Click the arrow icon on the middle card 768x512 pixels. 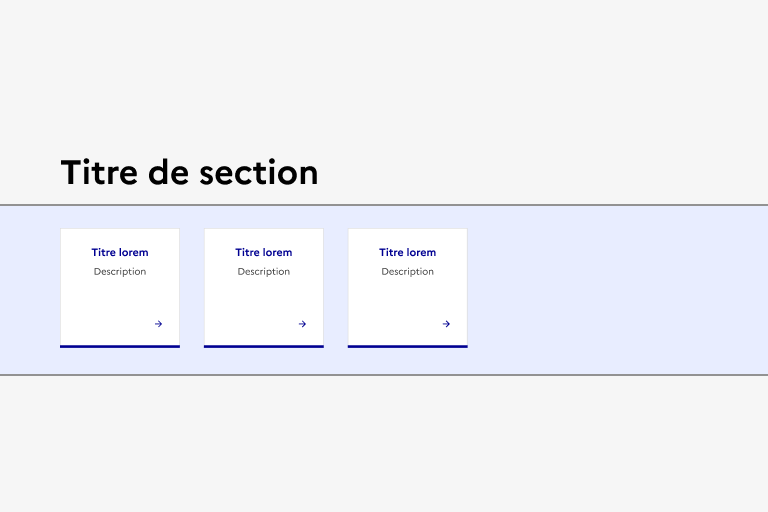(x=303, y=324)
